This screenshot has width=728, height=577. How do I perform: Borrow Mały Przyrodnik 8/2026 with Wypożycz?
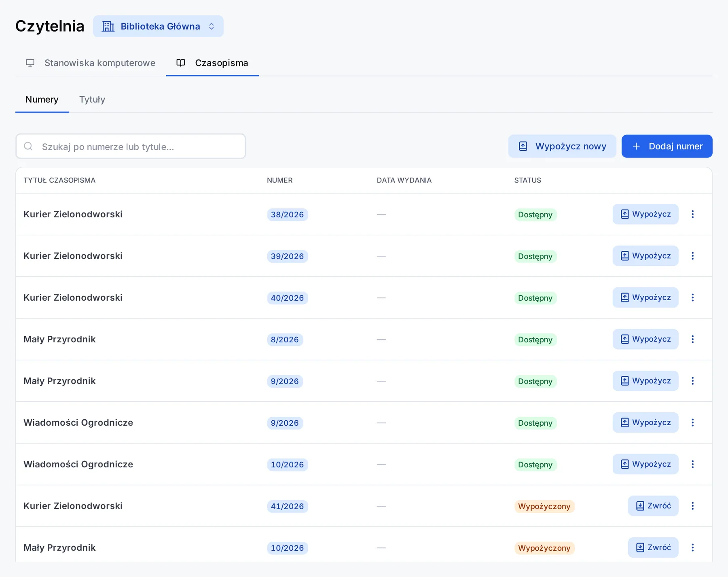coord(645,339)
